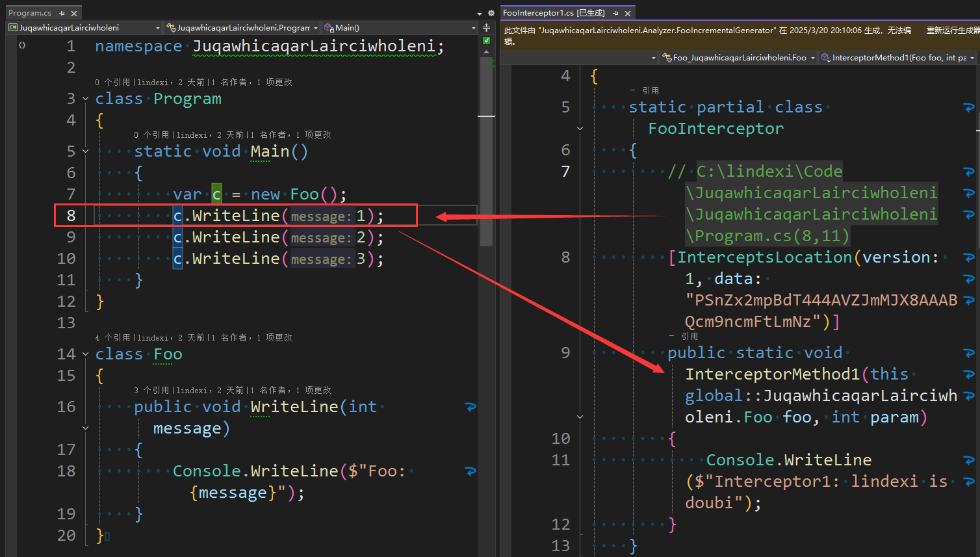Collapse the Foo class using its chevron
The image size is (980, 557).
click(84, 354)
